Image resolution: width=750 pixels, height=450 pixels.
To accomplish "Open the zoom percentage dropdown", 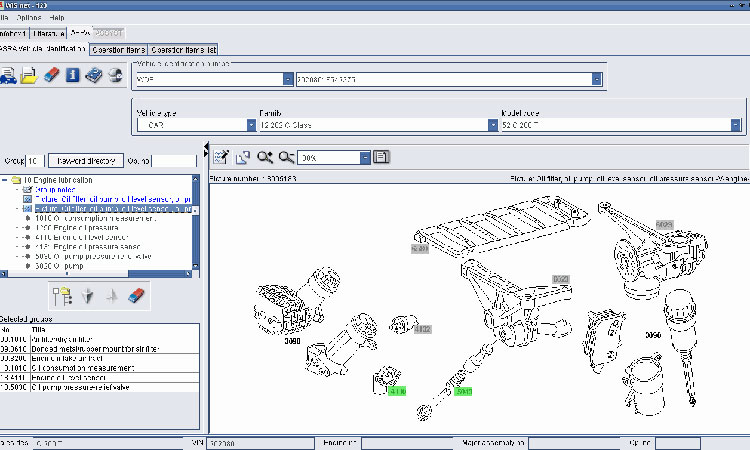I will (x=365, y=157).
